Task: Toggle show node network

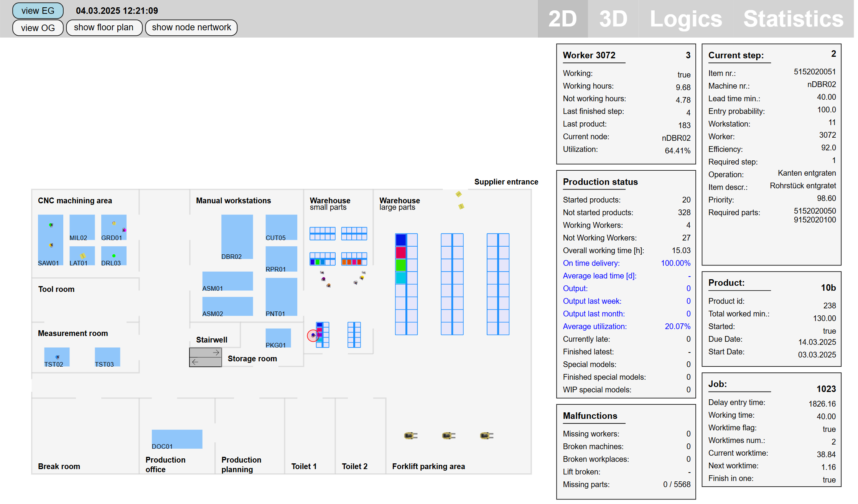Action: pos(191,28)
